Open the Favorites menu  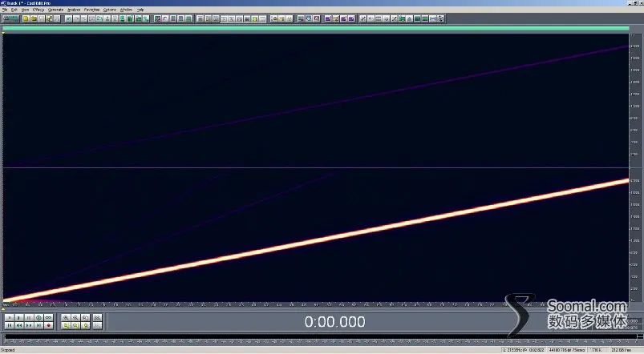[91, 10]
